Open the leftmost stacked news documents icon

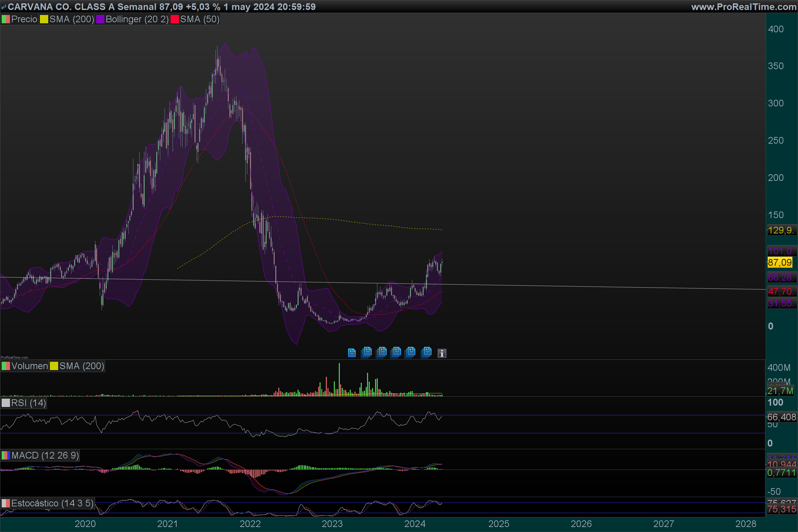[x=367, y=352]
